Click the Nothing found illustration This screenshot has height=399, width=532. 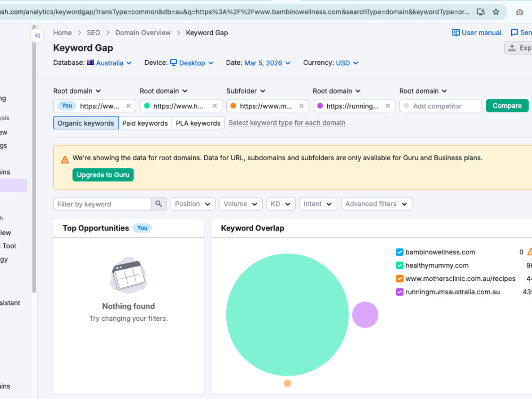[x=129, y=275]
